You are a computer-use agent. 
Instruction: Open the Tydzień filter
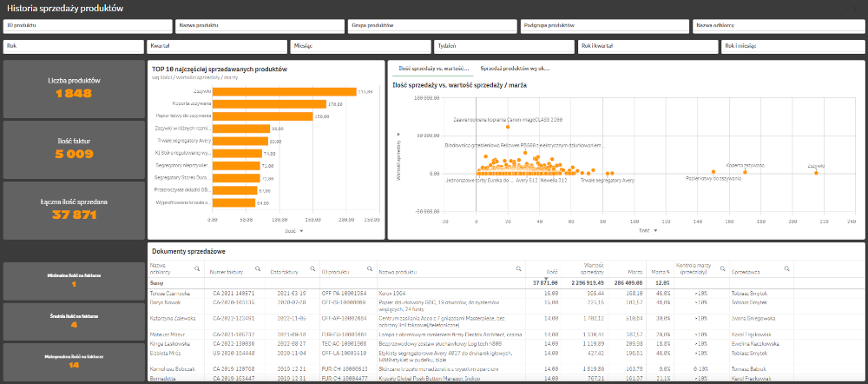click(x=504, y=47)
